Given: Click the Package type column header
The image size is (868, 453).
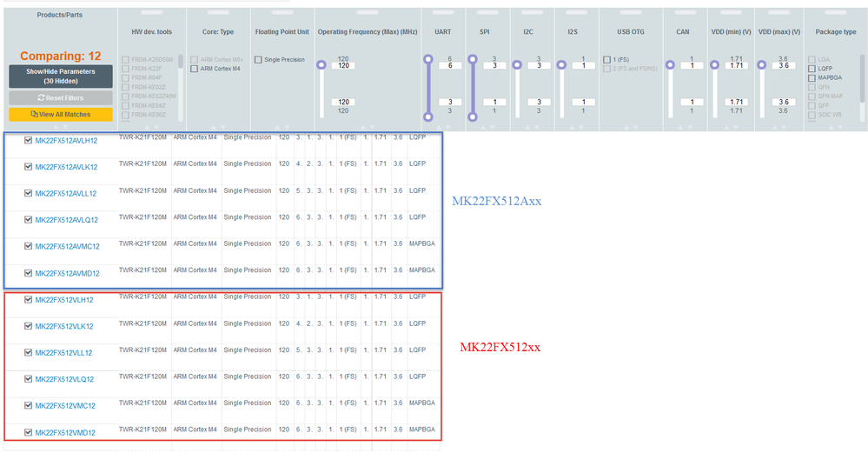Looking at the screenshot, I should [x=835, y=32].
